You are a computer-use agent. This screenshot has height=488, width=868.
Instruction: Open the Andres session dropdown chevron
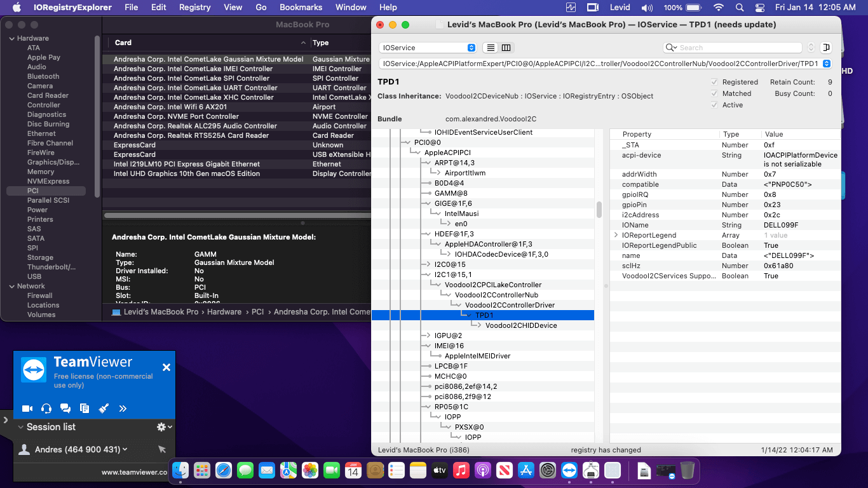tap(125, 449)
